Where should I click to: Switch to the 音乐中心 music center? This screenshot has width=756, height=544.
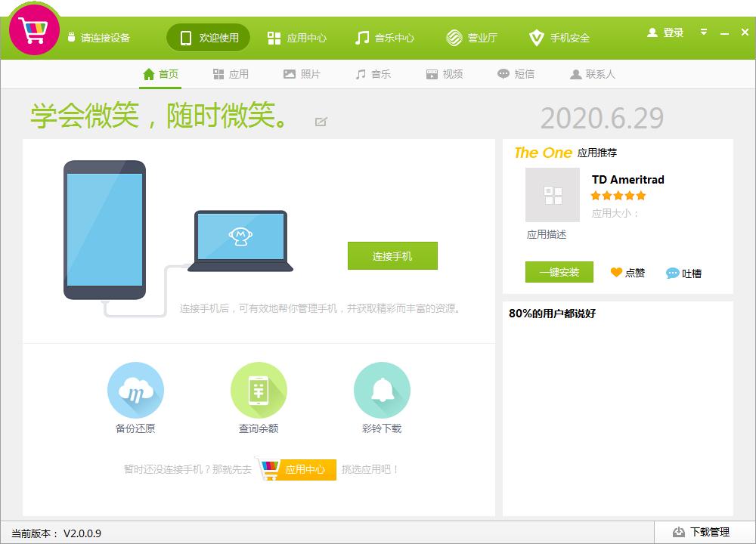384,38
